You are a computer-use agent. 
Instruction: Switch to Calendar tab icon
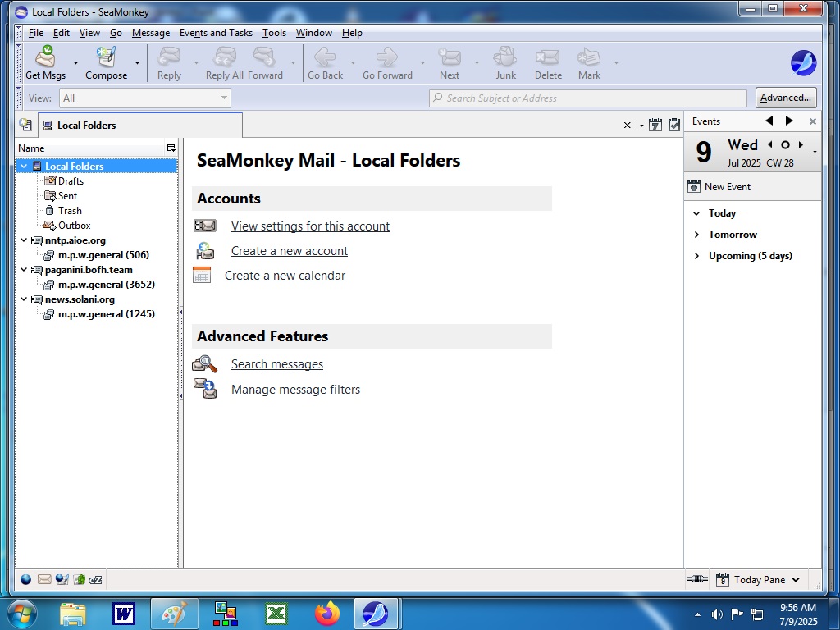tap(655, 125)
